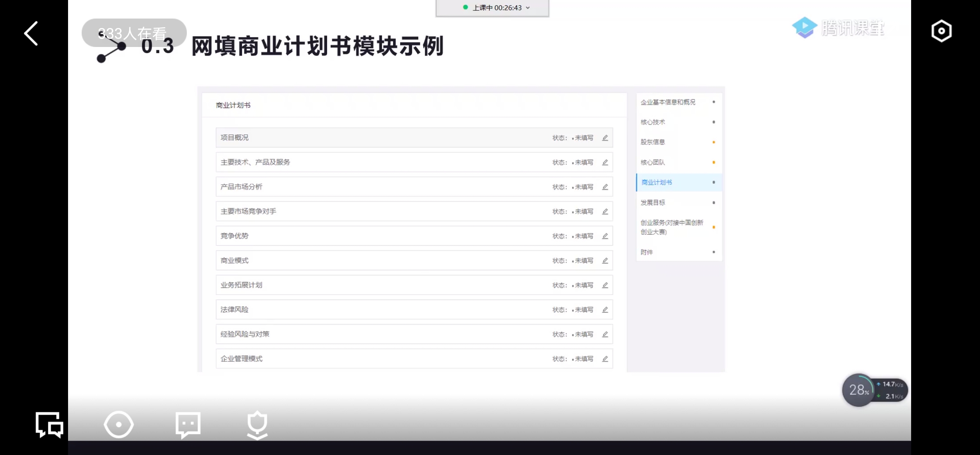Click the 项目概况 row label
Viewport: 980px width, 455px height.
click(234, 138)
